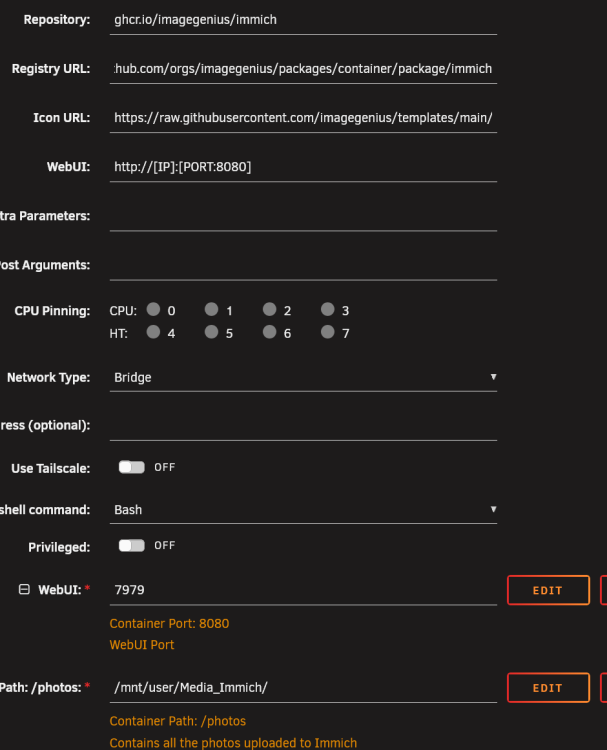Viewport: 607px width, 750px height.
Task: Pin container to CPU 0
Action: click(x=153, y=309)
